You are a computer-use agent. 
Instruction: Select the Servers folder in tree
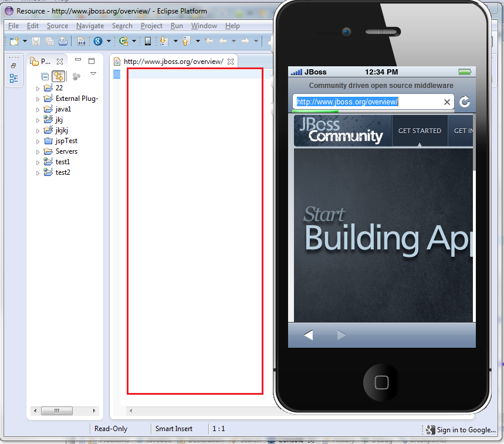click(61, 151)
